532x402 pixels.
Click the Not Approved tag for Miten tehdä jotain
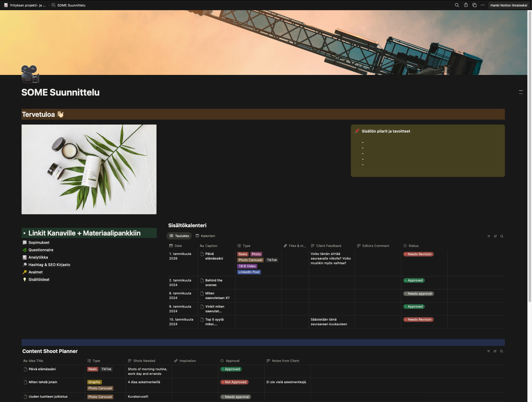click(x=234, y=382)
